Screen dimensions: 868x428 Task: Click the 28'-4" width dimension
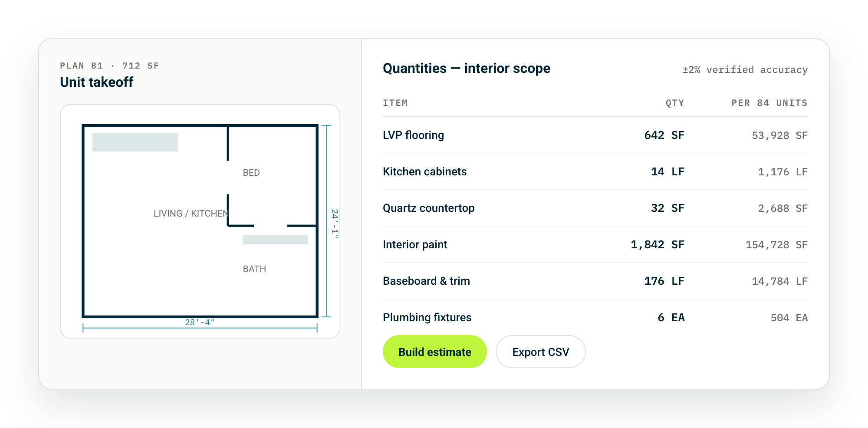(x=200, y=322)
